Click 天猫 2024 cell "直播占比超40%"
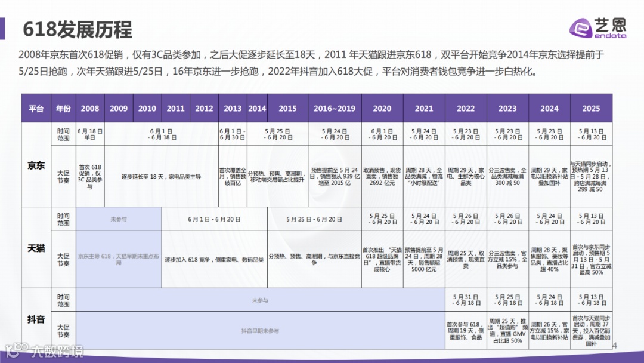This screenshot has width=644, height=363. click(x=550, y=259)
